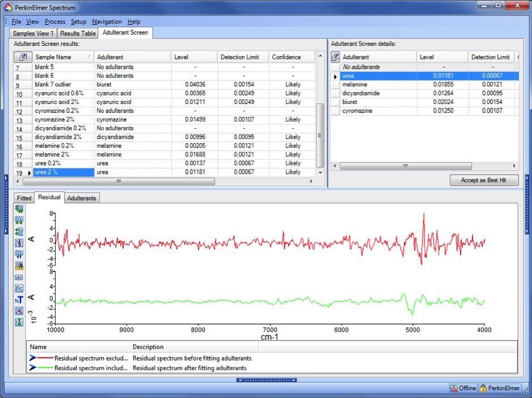Select the 'cyanuric acid 0.6%' sample row

164,93
